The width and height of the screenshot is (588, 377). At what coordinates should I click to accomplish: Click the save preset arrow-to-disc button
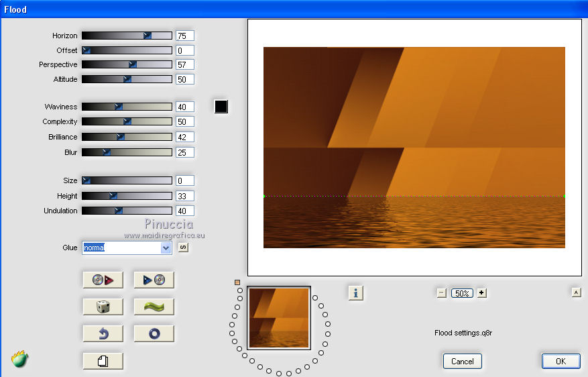point(154,280)
